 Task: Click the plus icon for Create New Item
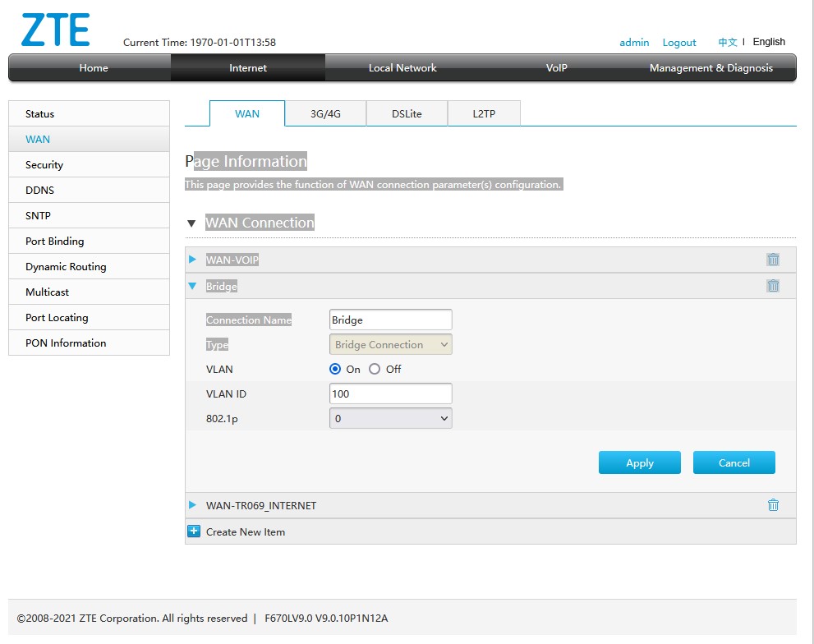(194, 531)
